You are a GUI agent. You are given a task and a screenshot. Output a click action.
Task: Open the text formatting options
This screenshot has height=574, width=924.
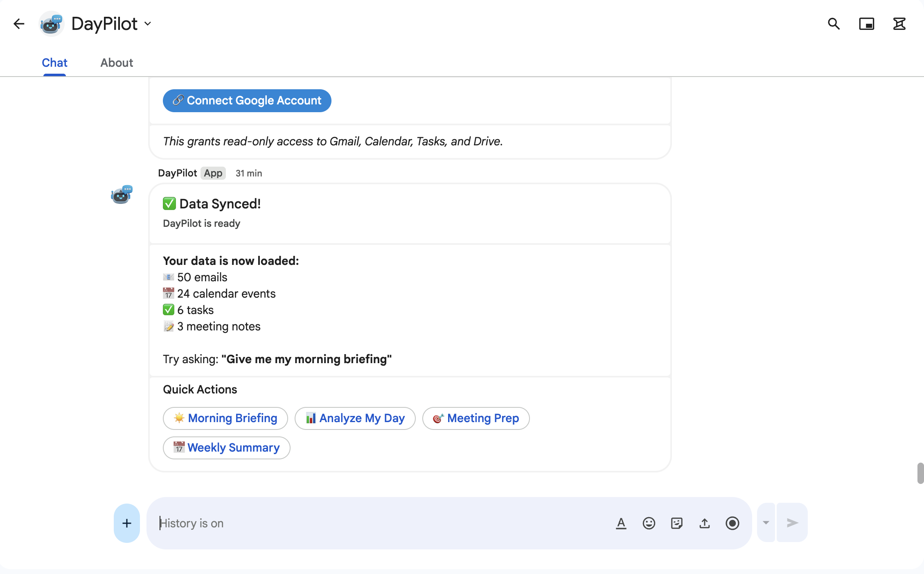coord(621,523)
